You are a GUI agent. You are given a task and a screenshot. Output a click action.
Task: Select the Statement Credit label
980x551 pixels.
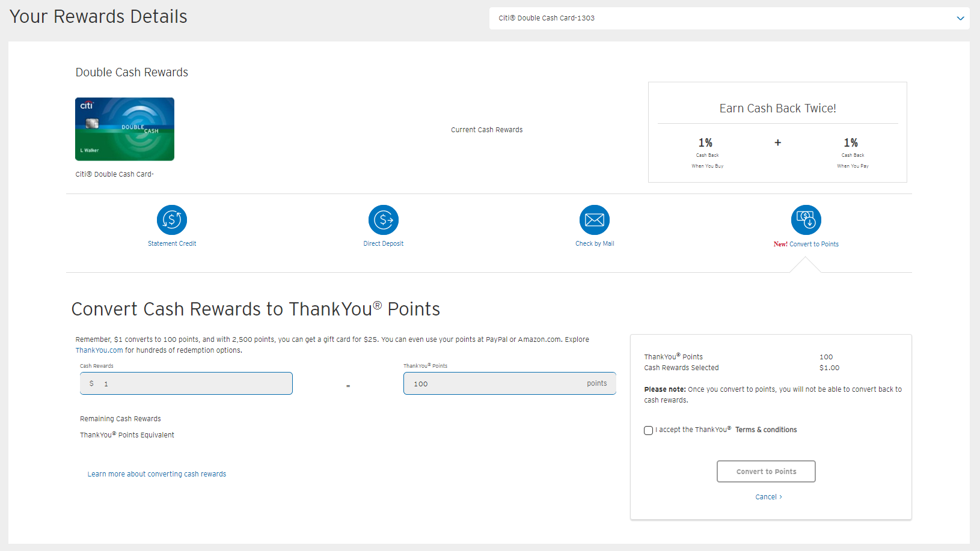(x=172, y=243)
